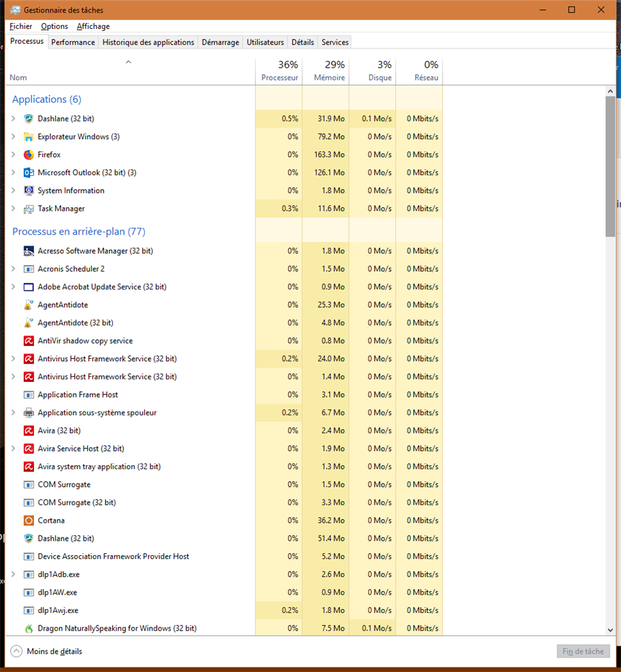Click the vertical scrollbar thumb
The width and height of the screenshot is (621, 672).
[x=611, y=166]
